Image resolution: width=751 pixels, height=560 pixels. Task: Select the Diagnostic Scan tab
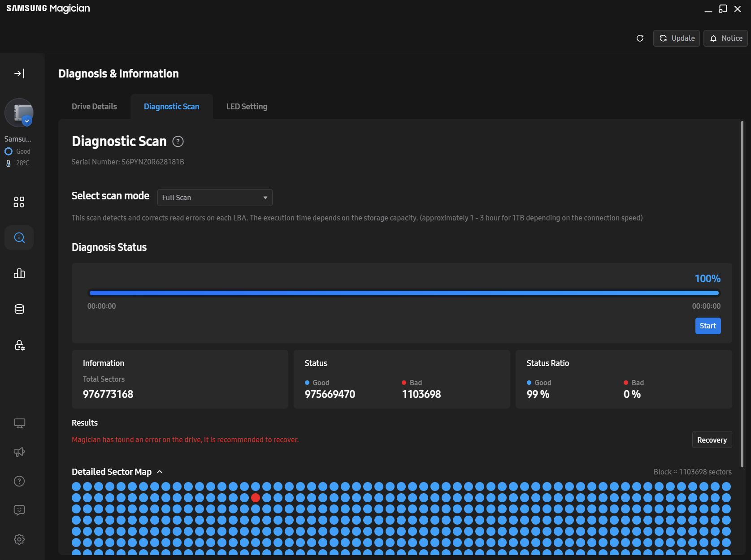click(x=171, y=107)
